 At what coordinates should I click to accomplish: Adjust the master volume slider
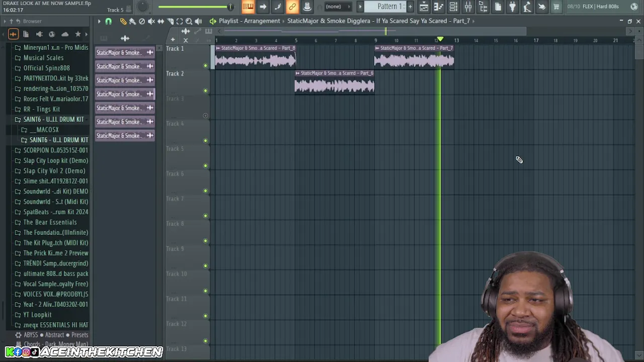click(195, 7)
